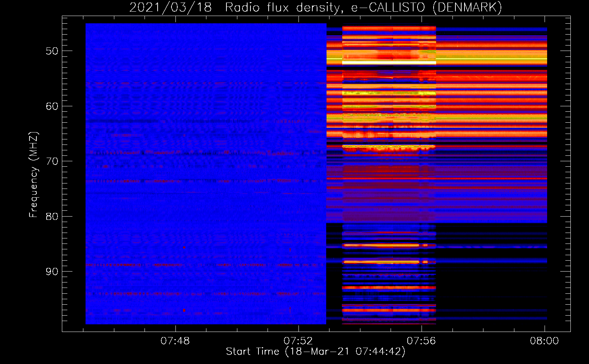Click the 70 frequency tick label
This screenshot has width=589, height=364.
click(x=52, y=161)
